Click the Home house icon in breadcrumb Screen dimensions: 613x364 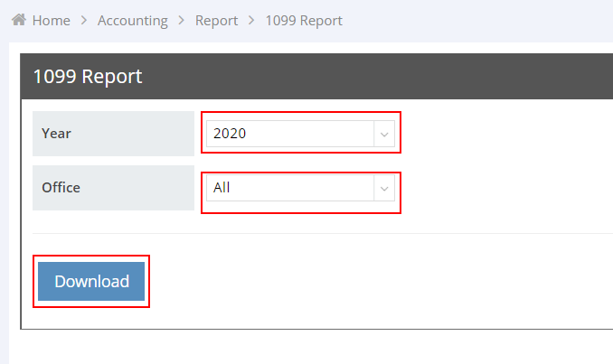tap(18, 20)
